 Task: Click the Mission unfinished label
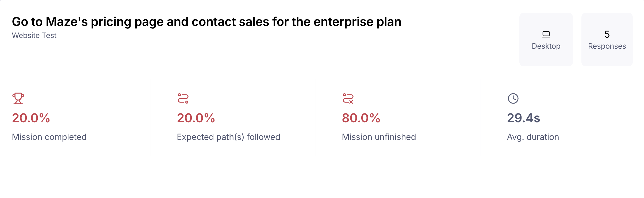379,137
